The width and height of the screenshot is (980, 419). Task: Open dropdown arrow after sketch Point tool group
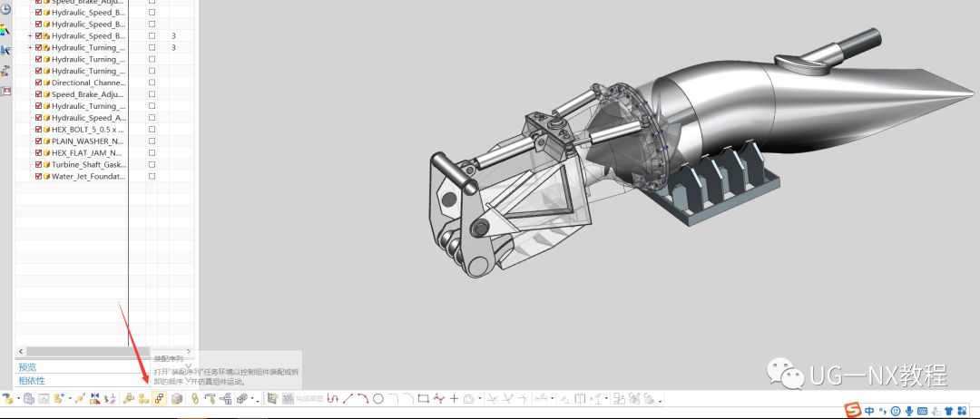coord(480,398)
